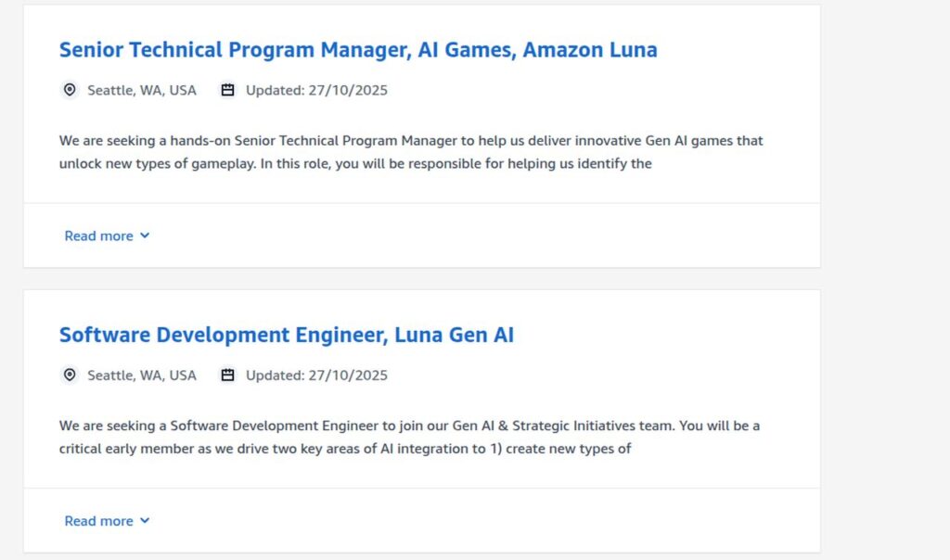Expand Read more for Software Development Engineer
The image size is (950, 560).
click(x=107, y=521)
